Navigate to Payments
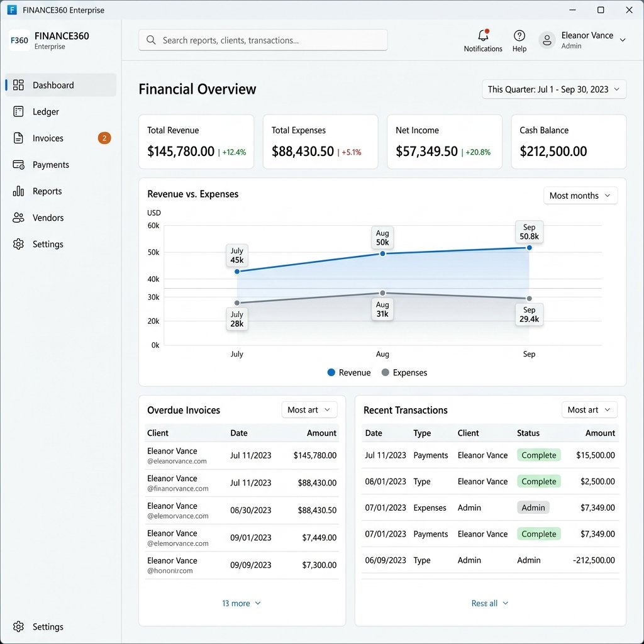The image size is (644, 644). tap(61, 165)
